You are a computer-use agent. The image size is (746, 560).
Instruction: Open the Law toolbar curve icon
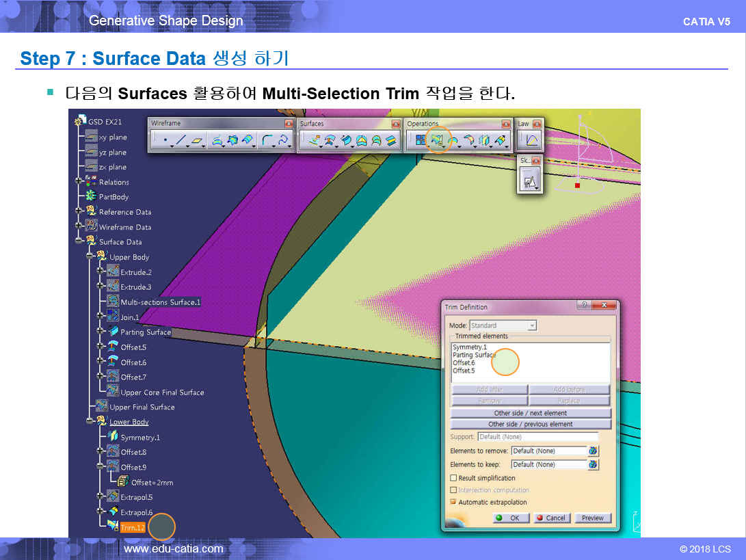click(531, 141)
